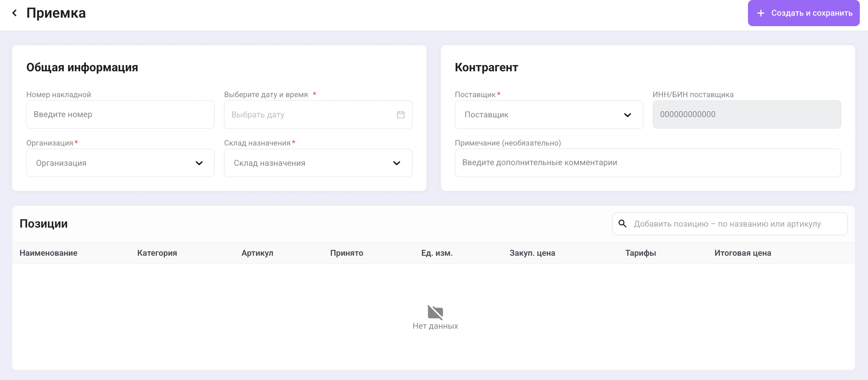Click the back arrow next to Приемка

[14, 13]
